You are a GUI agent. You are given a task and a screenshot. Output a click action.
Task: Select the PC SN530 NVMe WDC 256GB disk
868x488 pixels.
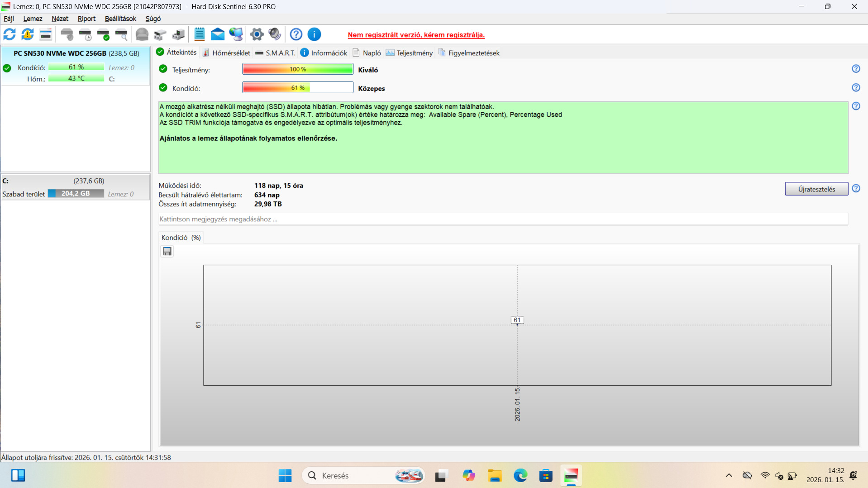76,66
